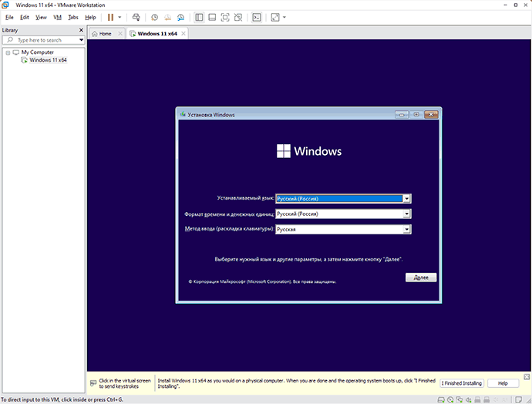Click the first printer status icon

(477, 400)
